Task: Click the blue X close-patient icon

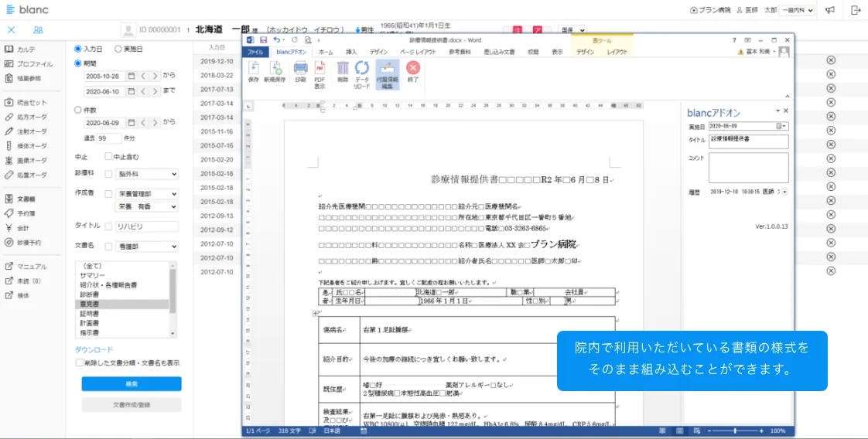Action: (11, 30)
